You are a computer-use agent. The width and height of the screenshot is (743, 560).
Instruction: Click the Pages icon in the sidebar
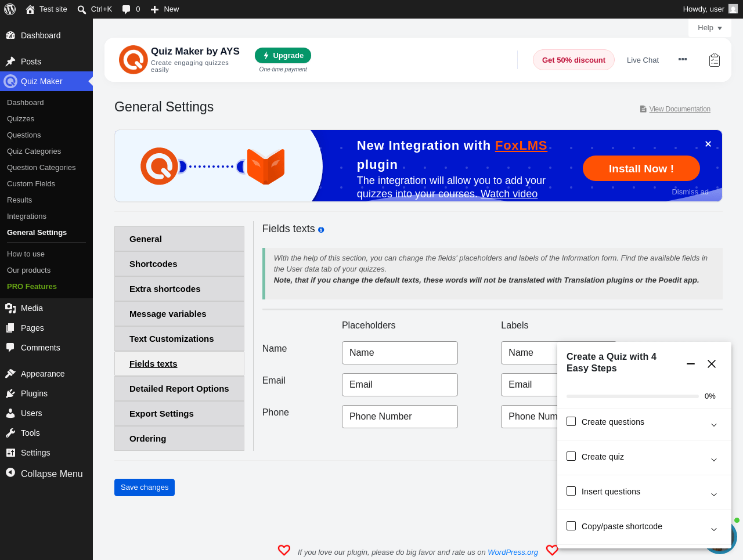(10, 328)
